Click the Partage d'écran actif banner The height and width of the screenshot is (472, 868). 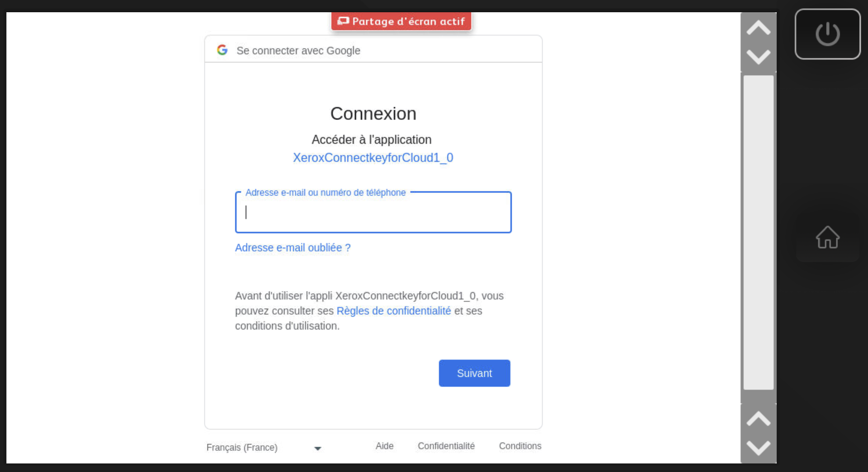click(401, 21)
